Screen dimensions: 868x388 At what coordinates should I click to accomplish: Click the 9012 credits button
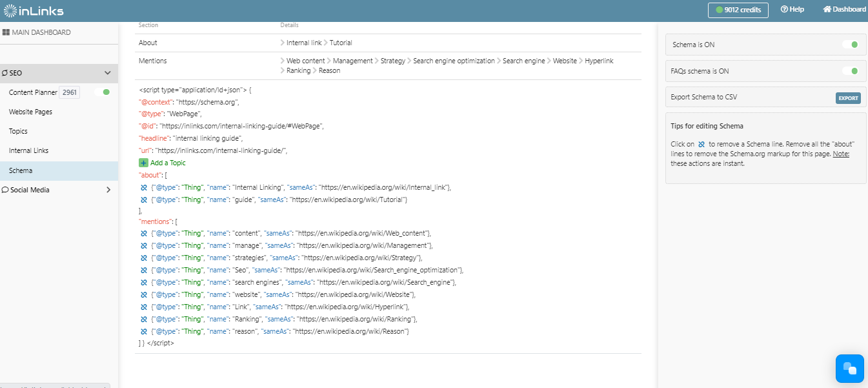(738, 10)
